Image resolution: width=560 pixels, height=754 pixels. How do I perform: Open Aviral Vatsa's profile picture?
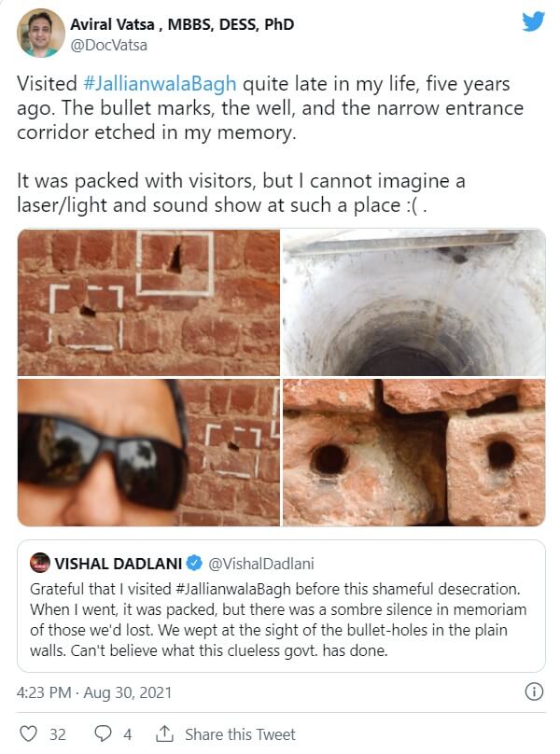pyautogui.click(x=41, y=34)
